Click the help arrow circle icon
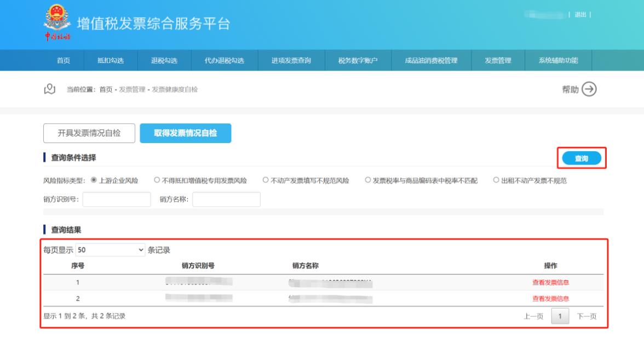This screenshot has height=341, width=644. pyautogui.click(x=589, y=89)
